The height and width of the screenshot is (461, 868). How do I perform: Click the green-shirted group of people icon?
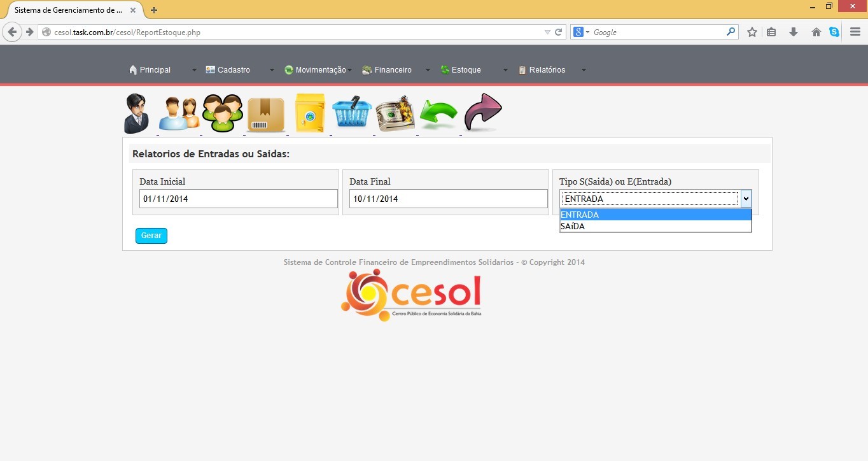tap(223, 113)
